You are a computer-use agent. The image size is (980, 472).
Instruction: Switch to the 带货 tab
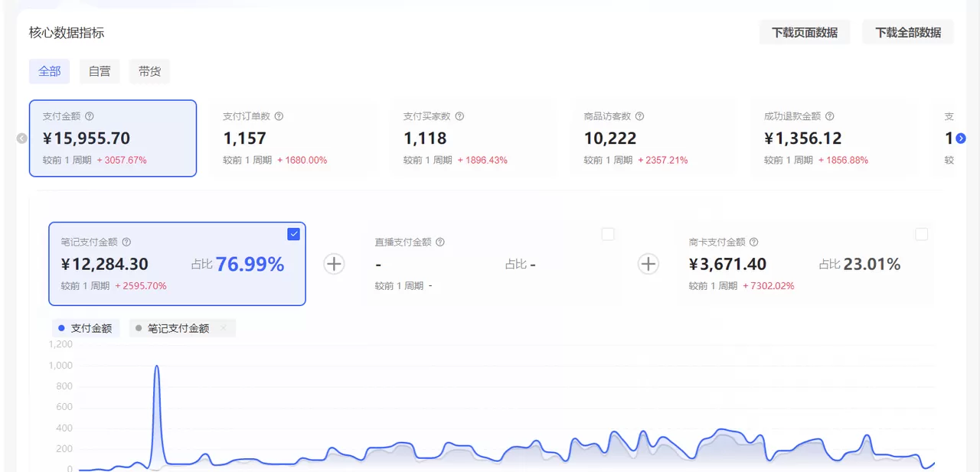pos(149,71)
